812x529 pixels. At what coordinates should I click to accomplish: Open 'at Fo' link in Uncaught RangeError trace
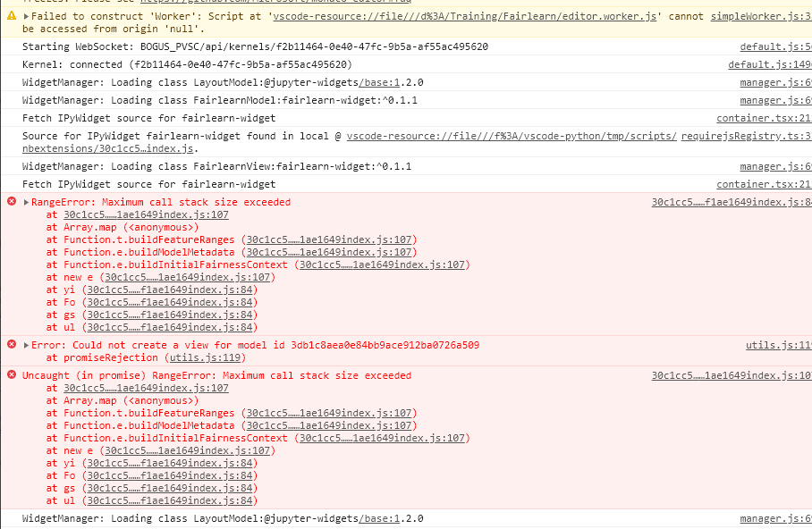coord(170,475)
